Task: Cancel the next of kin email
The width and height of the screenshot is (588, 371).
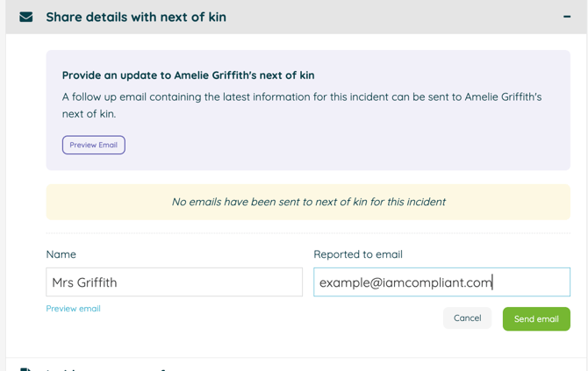Action: [467, 318]
